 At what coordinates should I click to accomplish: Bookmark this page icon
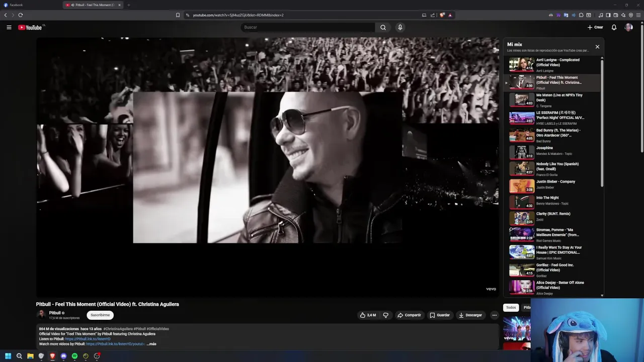(x=178, y=15)
